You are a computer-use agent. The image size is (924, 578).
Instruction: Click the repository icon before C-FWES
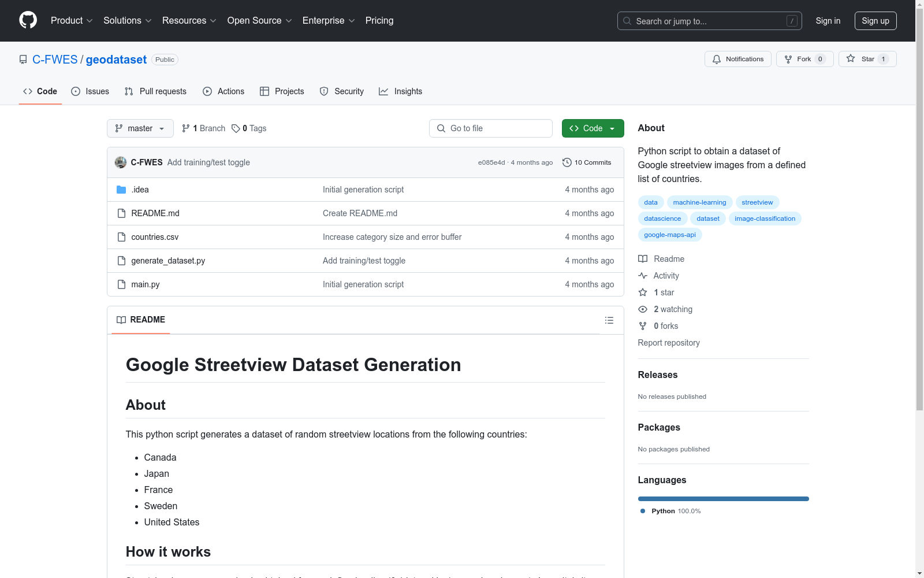23,60
